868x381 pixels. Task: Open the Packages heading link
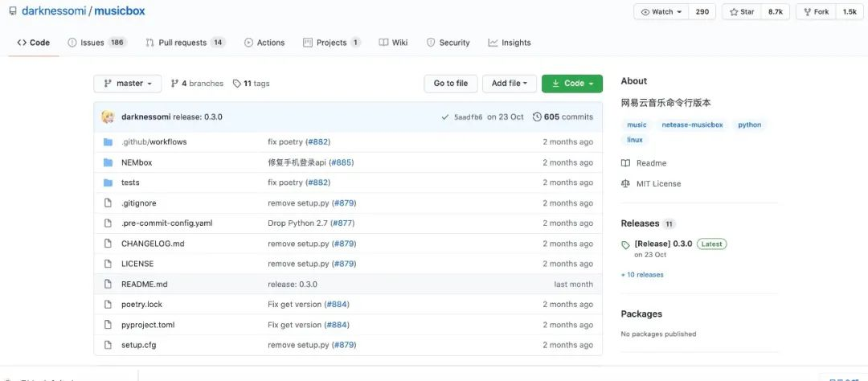point(641,313)
